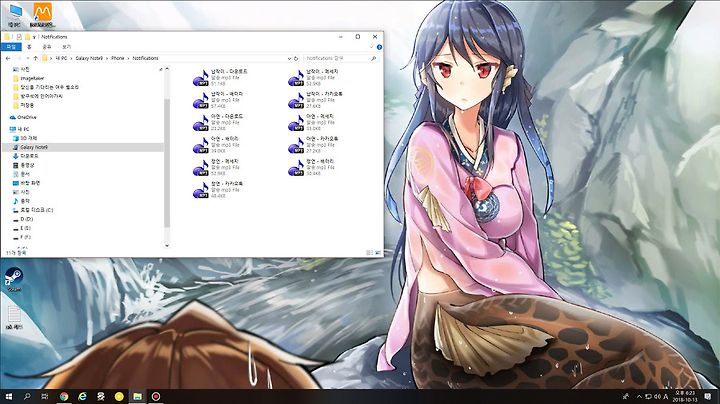Open the 보기 ribbon tab
Image resolution: width=720 pixels, height=404 pixels.
point(67,47)
